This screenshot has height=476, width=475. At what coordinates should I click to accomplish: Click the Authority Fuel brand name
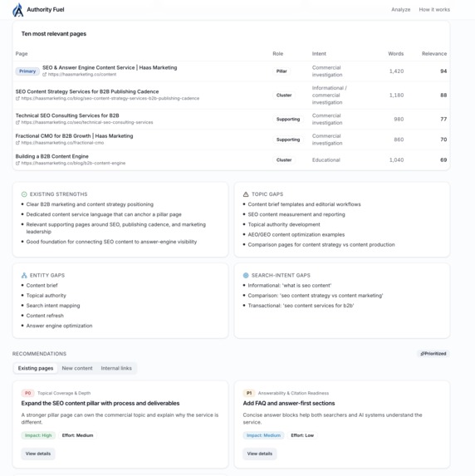46,10
